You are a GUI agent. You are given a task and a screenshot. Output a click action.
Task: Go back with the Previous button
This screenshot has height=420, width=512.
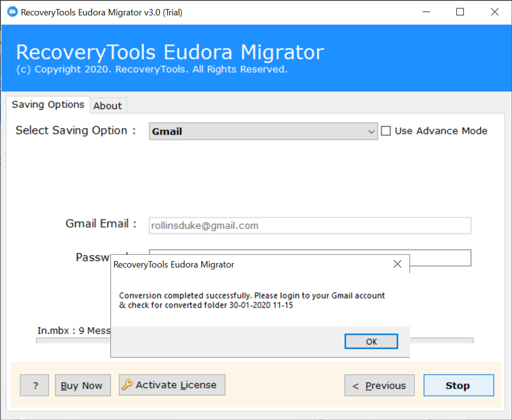380,385
